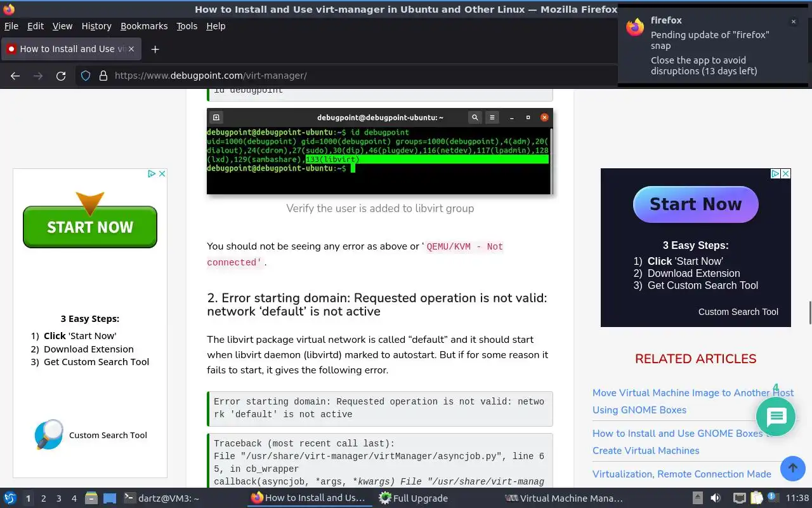Close the right ad with X icon
The width and height of the screenshot is (812, 508).
tap(785, 173)
